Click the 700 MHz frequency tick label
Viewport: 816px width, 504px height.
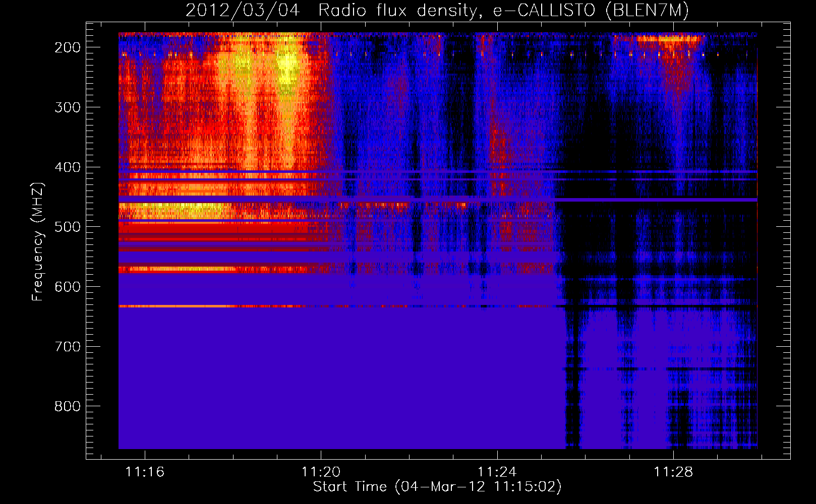[x=68, y=347]
